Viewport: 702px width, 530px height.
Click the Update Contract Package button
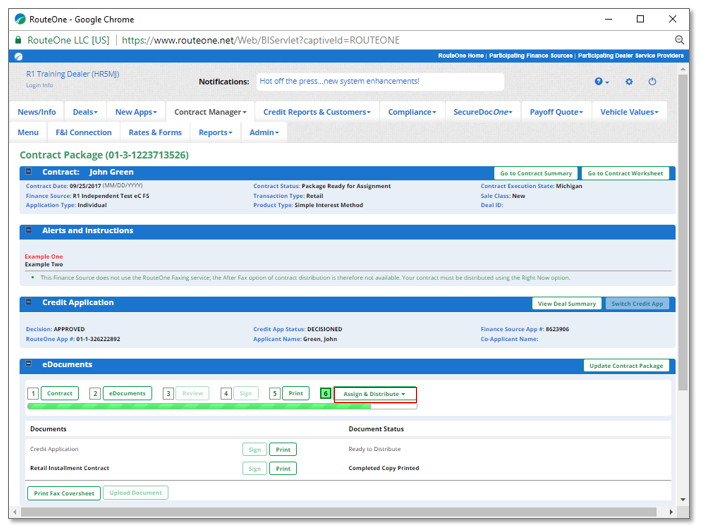coord(626,366)
